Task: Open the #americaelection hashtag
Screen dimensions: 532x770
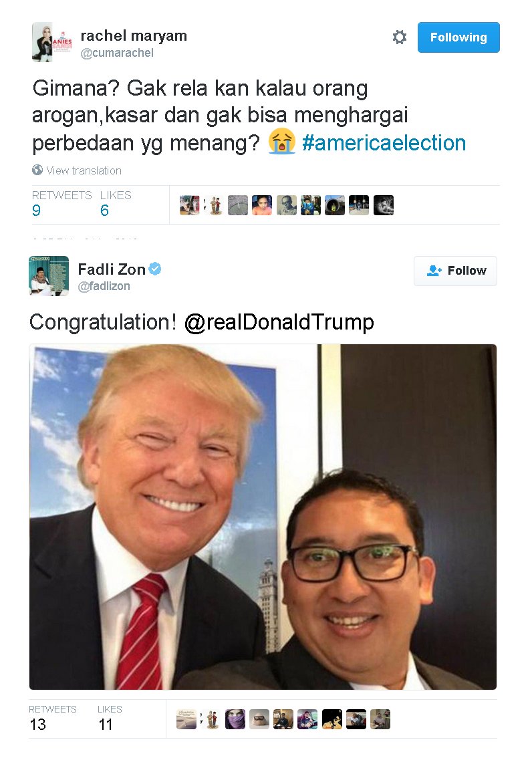Action: (x=384, y=143)
